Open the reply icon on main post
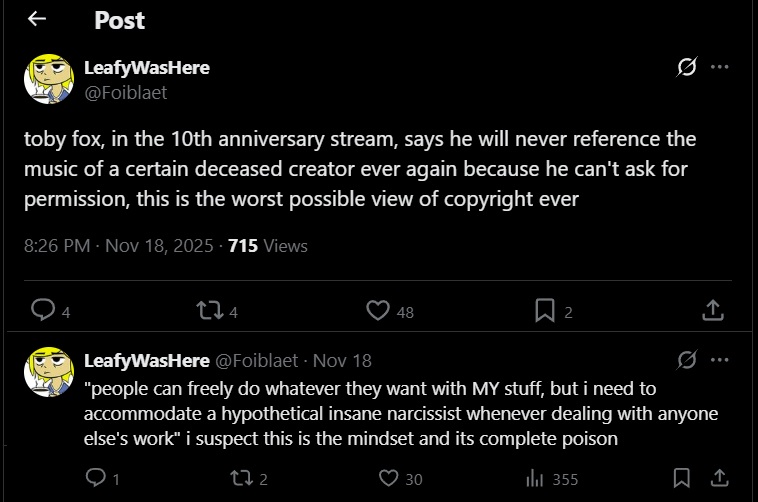This screenshot has height=502, width=758. pos(43,310)
